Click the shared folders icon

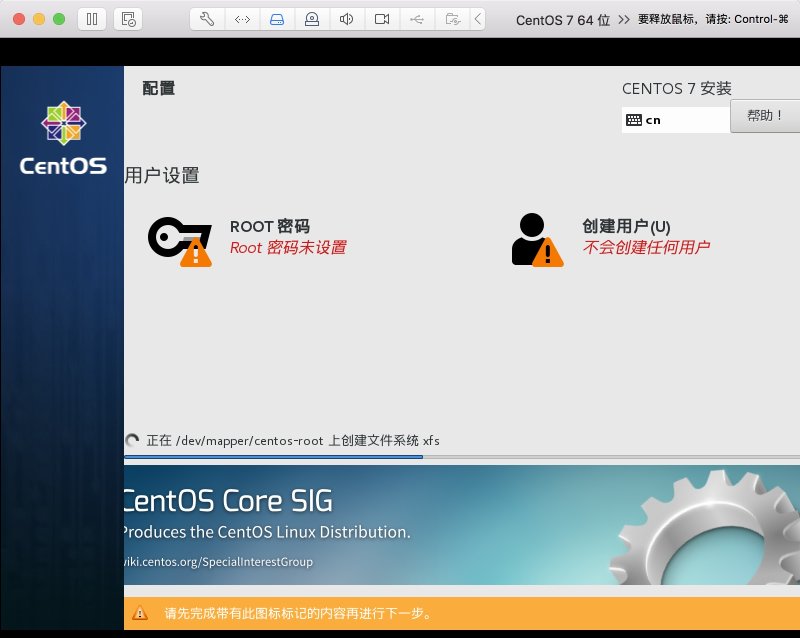453,19
